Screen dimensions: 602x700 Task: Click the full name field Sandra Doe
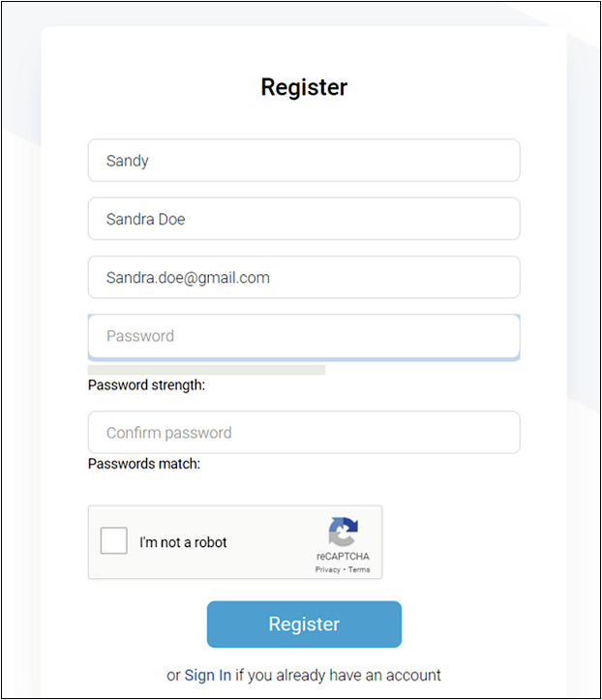click(304, 219)
